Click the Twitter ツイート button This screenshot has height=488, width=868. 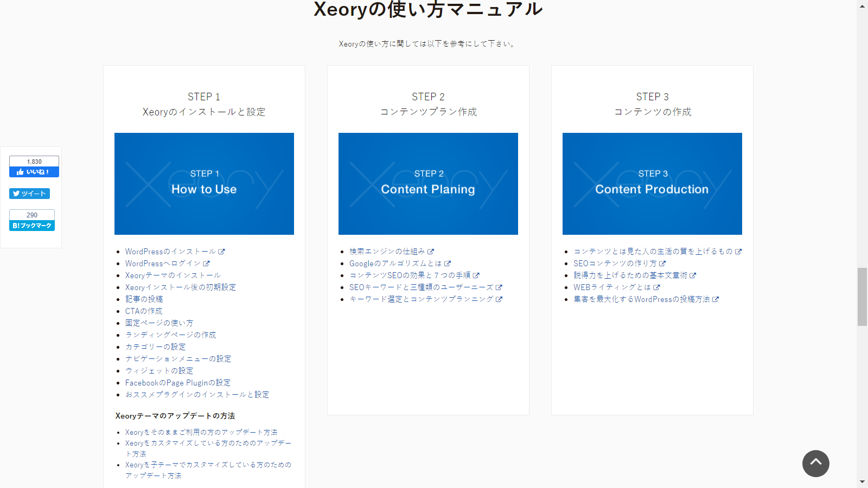pos(29,194)
